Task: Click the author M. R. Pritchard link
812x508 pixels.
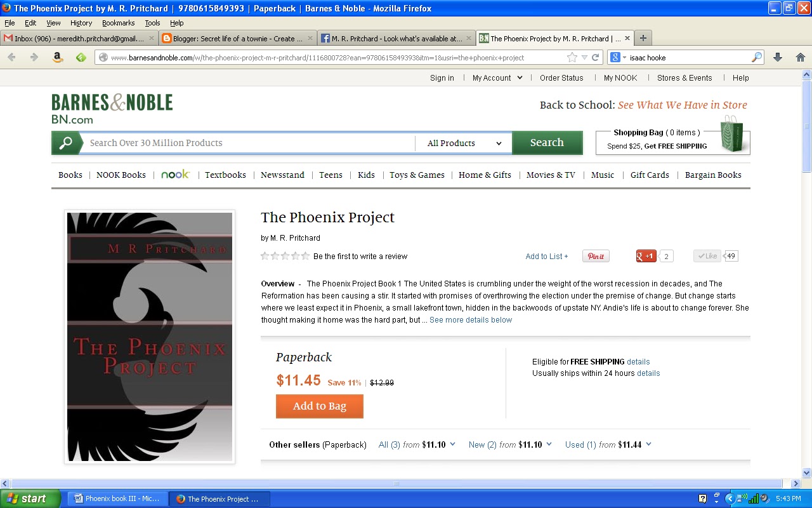Action: click(x=295, y=237)
